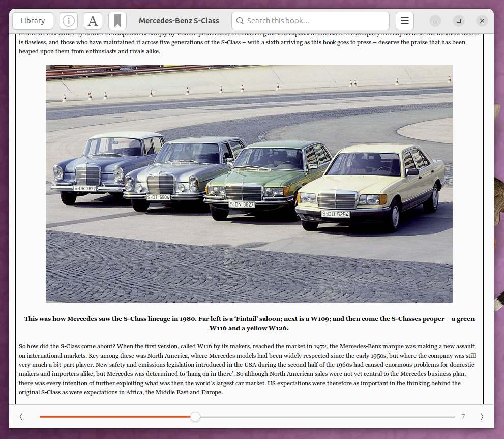Viewport: 504px width, 439px height.
Task: Click the magnifier icon in search box
Action: 240,21
